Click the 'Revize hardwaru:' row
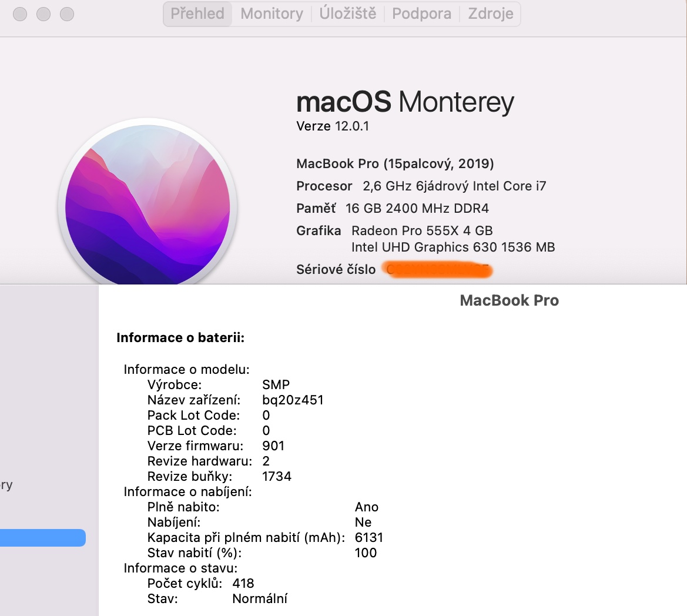 [209, 461]
